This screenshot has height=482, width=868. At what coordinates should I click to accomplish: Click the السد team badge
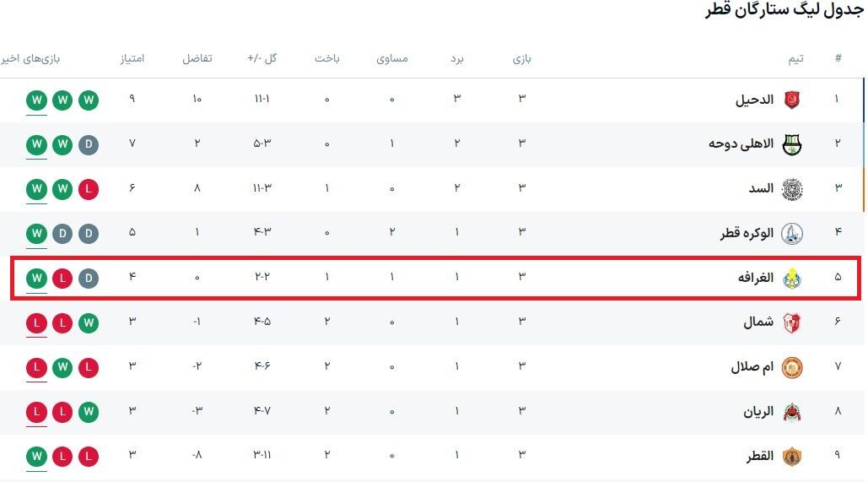point(791,188)
